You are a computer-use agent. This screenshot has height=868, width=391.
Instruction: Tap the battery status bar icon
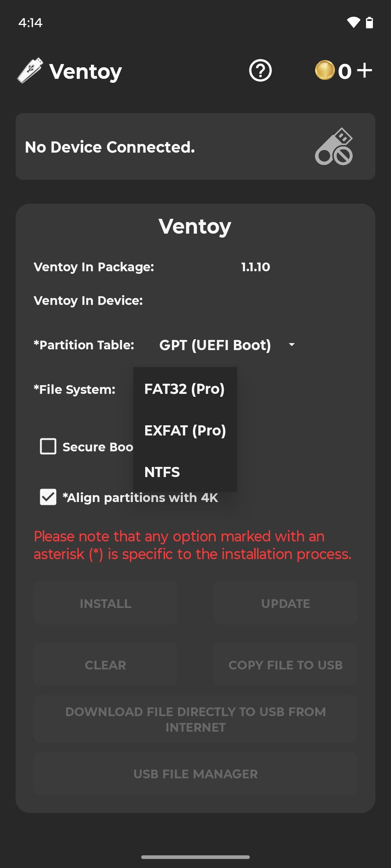[x=369, y=23]
